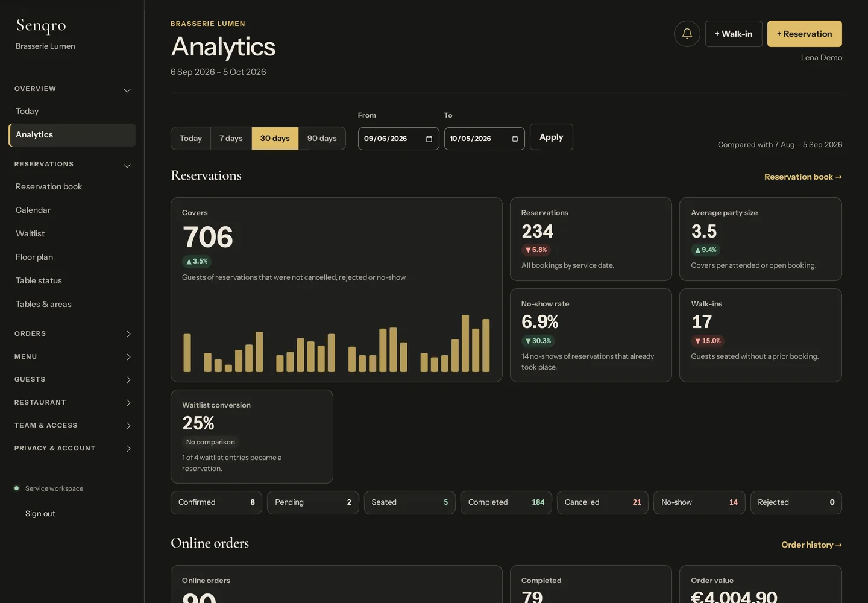868x603 pixels.
Task: Select the 90 days range
Action: coord(322,138)
